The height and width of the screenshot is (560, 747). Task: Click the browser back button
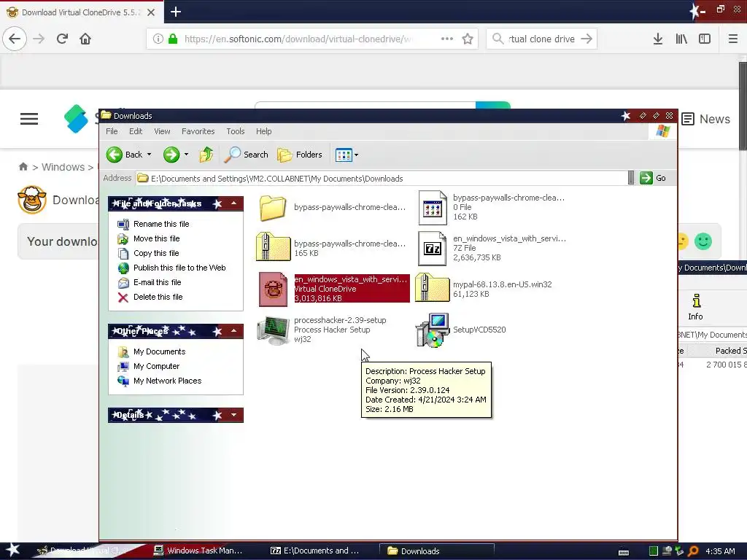click(x=15, y=39)
